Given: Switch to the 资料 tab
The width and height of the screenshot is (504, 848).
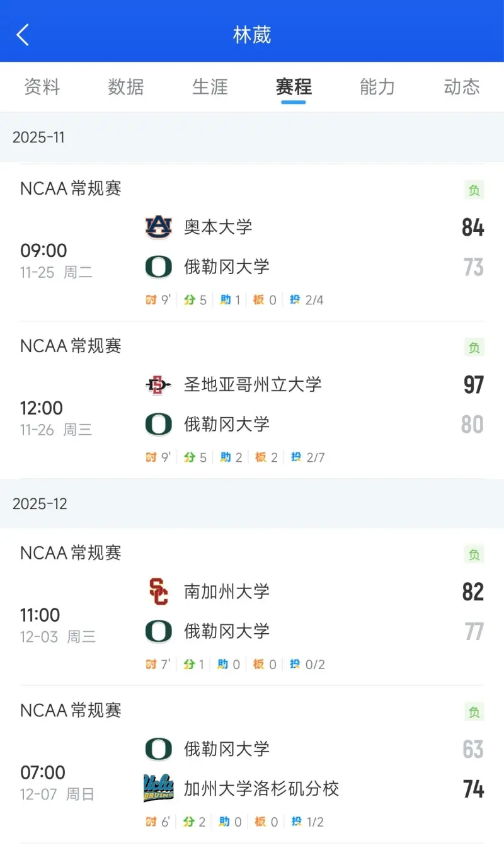Looking at the screenshot, I should point(42,86).
